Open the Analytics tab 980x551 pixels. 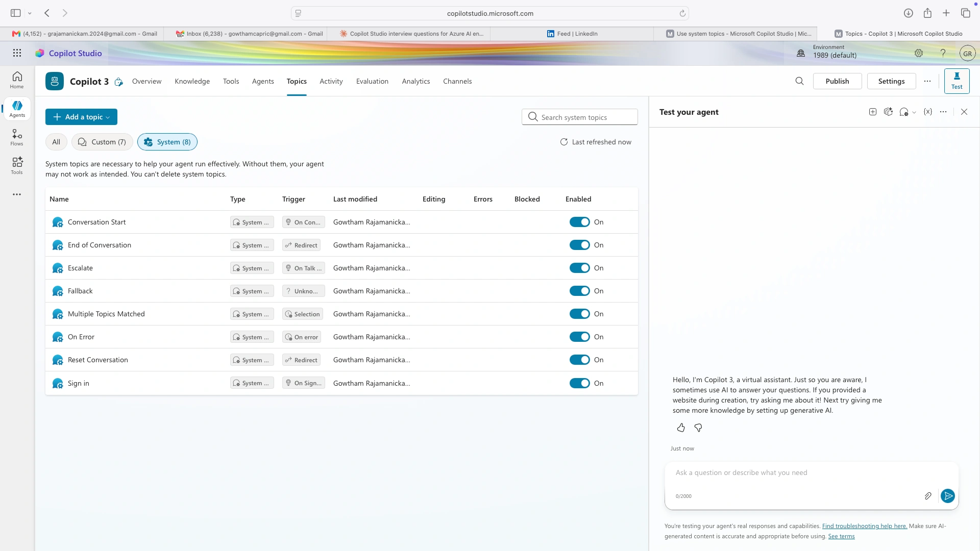click(416, 81)
